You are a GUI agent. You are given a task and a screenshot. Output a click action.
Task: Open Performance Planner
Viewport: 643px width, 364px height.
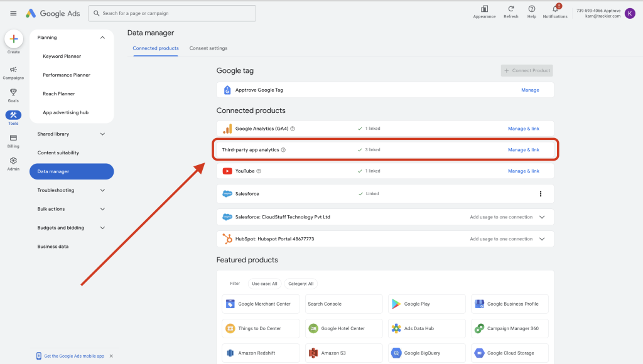coord(67,75)
